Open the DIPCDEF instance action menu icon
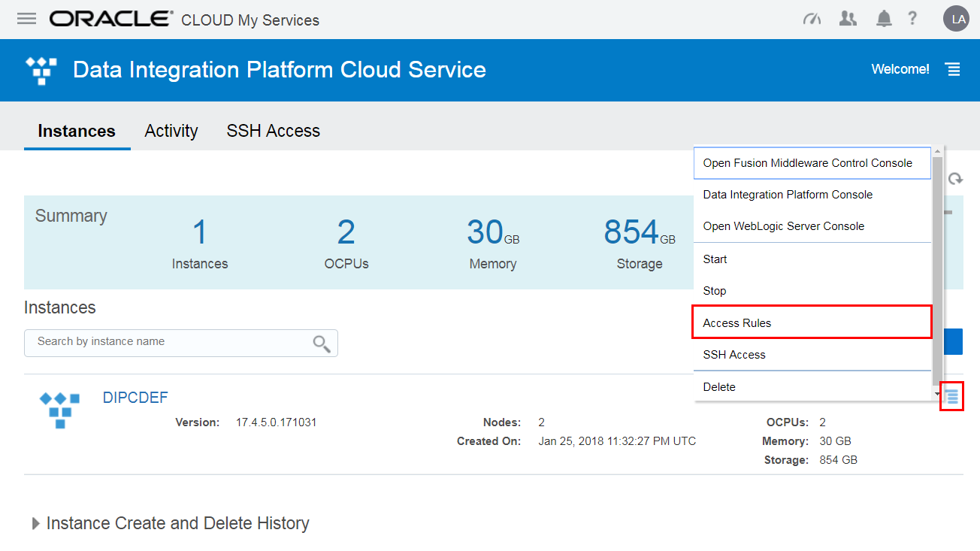The height and width of the screenshot is (551, 980). pos(951,396)
